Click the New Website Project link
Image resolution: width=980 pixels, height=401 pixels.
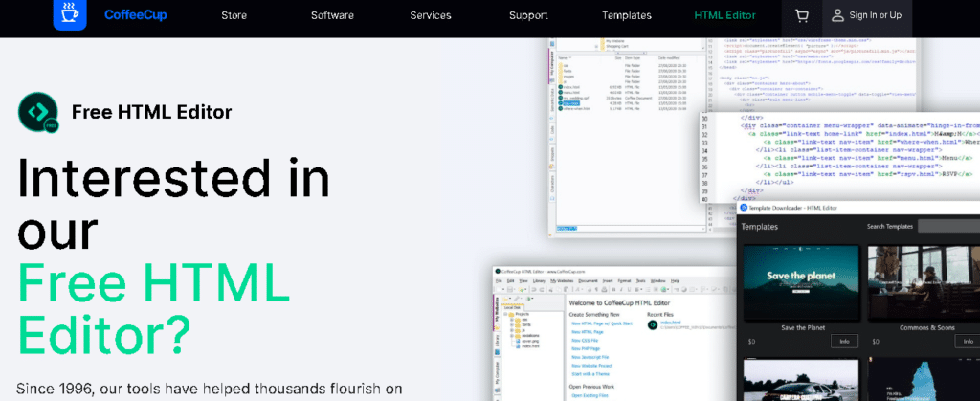(591, 366)
